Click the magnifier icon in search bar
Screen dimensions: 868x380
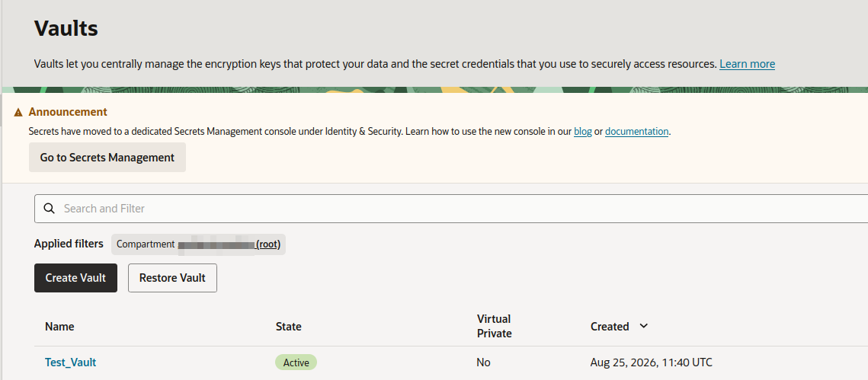pyautogui.click(x=50, y=209)
